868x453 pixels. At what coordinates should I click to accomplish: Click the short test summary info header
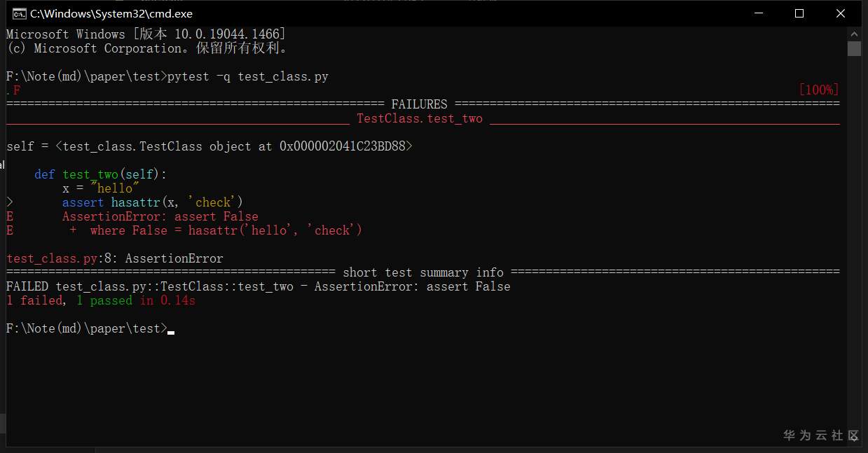pos(422,272)
